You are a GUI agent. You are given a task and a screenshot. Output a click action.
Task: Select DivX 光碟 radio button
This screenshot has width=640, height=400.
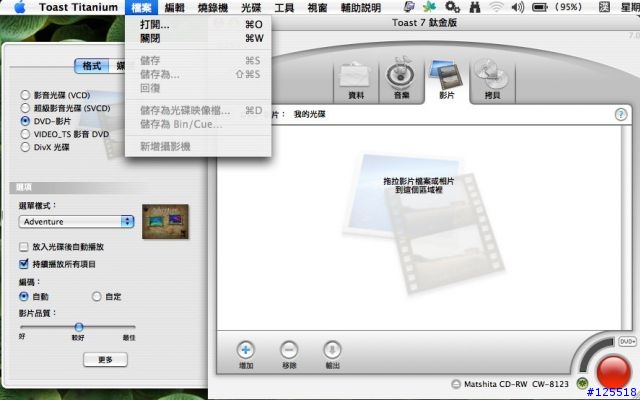pos(25,147)
